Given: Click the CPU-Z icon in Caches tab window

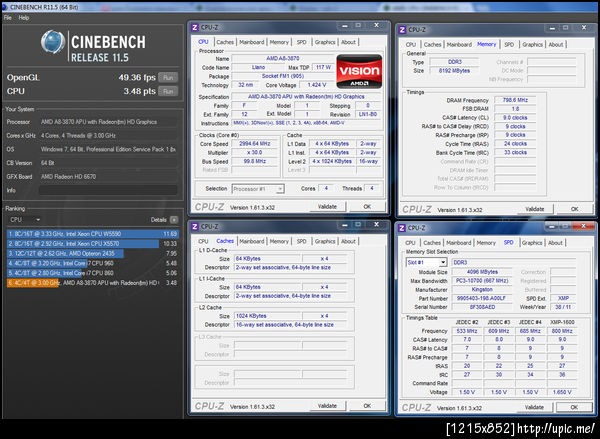Looking at the screenshot, I should click(195, 227).
